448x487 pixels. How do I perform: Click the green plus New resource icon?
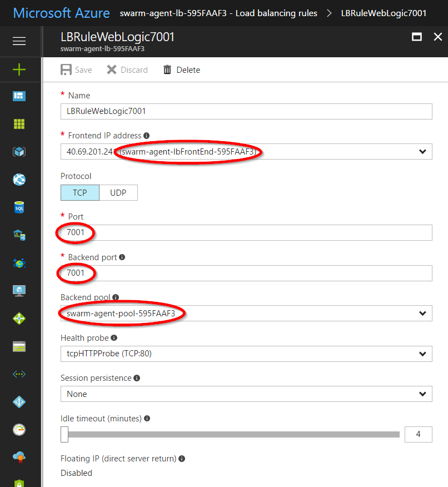tap(19, 69)
